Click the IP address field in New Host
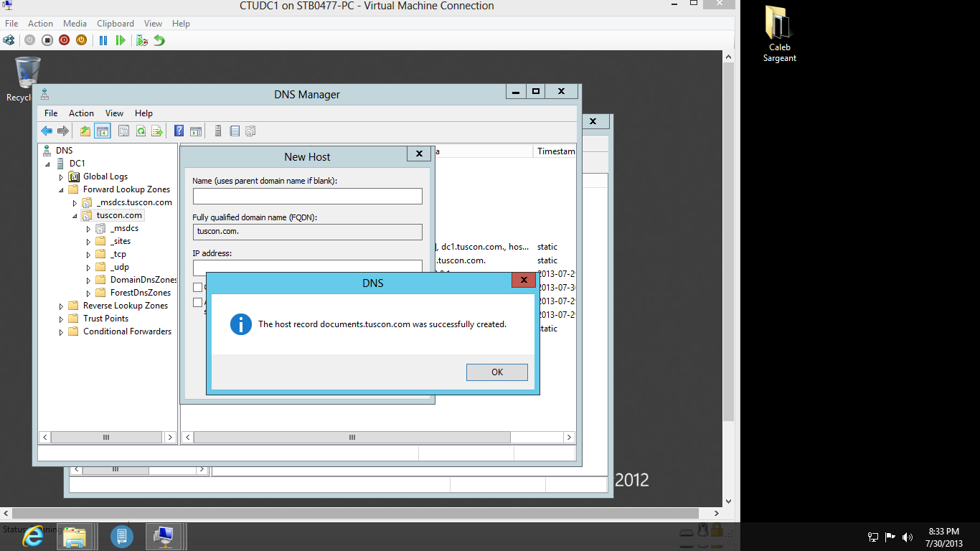This screenshot has height=551, width=980. tap(307, 266)
